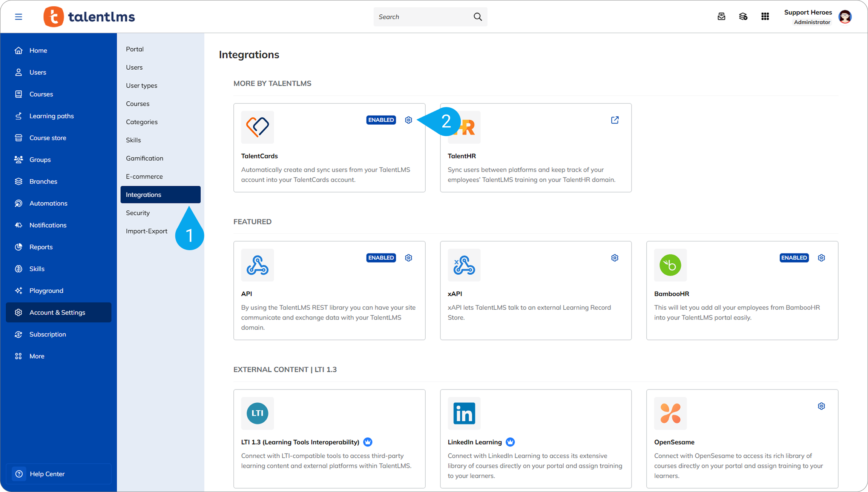The height and width of the screenshot is (492, 868).
Task: Open Skills settings in submenu
Action: [161, 140]
